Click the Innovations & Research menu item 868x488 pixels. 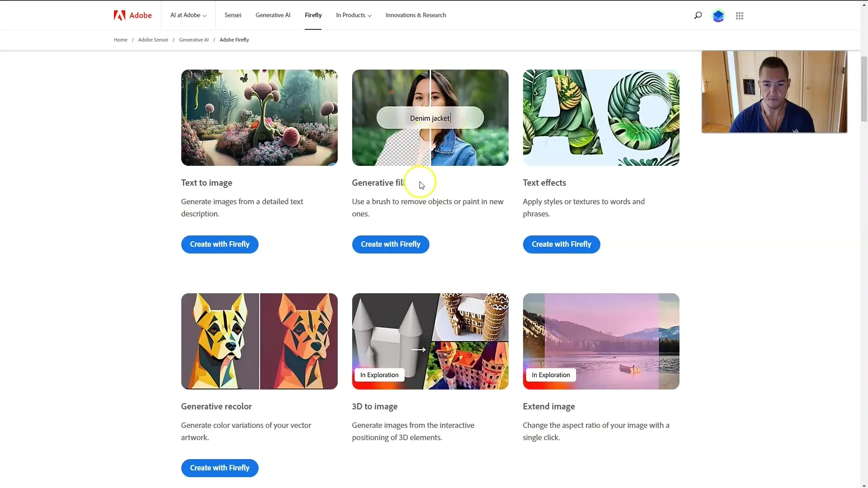point(415,15)
